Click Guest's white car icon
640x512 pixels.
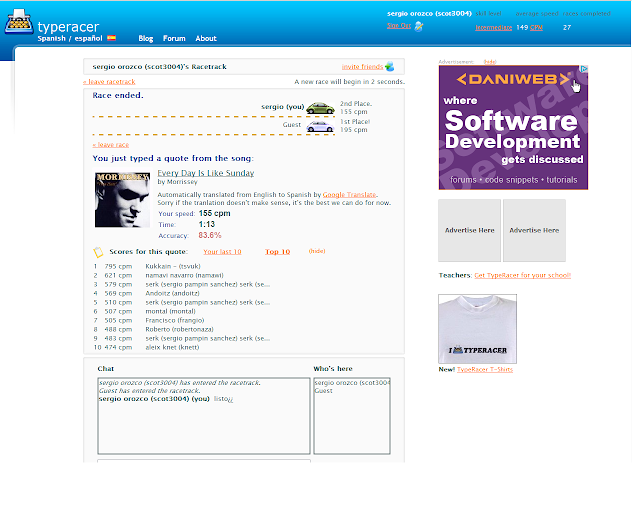(x=320, y=126)
